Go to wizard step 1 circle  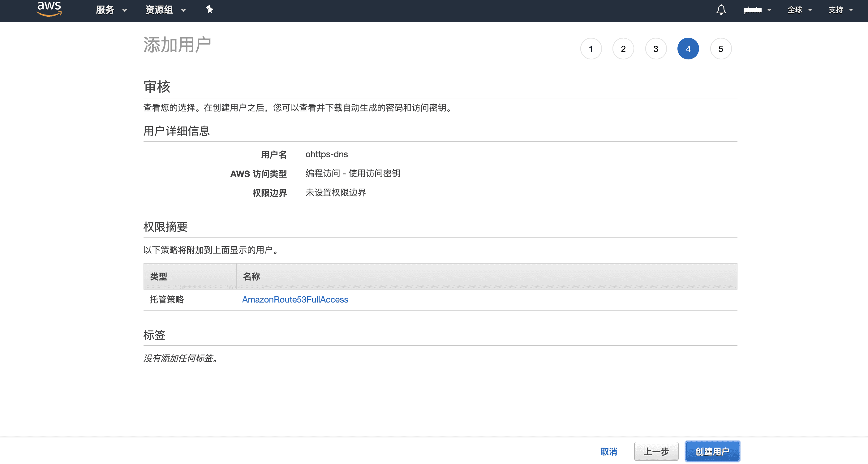tap(591, 49)
